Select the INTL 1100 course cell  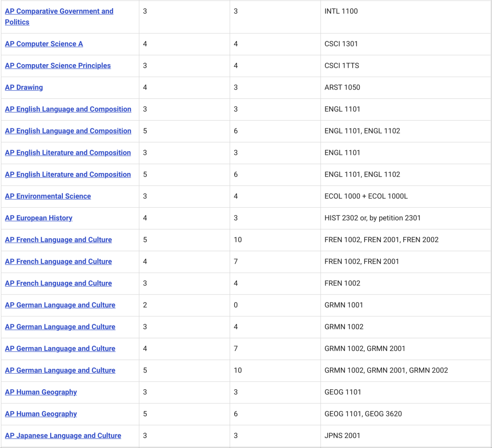click(405, 17)
